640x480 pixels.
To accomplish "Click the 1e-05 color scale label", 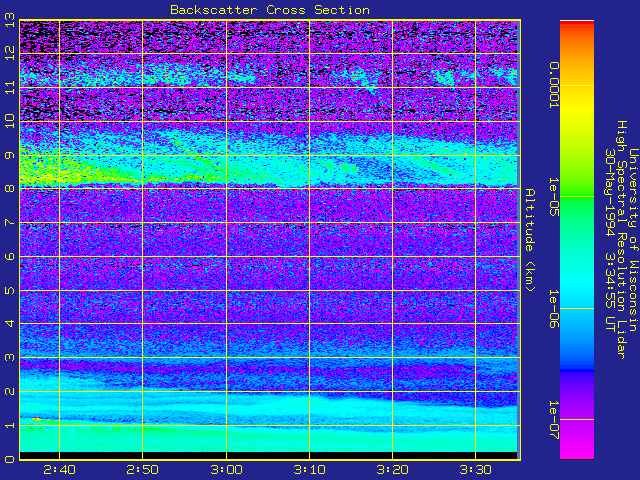I will pos(553,197).
